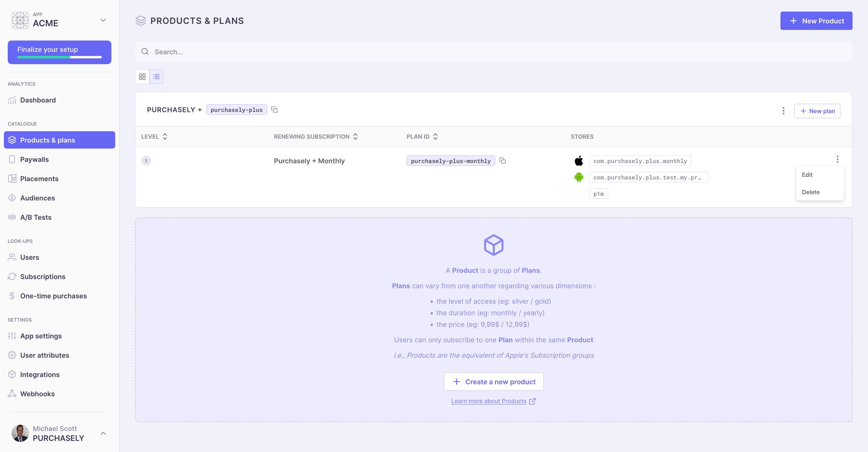
Task: Copy the purchasely-plus product ID
Action: (x=274, y=110)
